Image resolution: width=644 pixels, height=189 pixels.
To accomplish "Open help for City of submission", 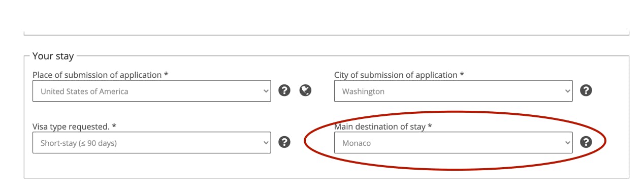I will 586,90.
